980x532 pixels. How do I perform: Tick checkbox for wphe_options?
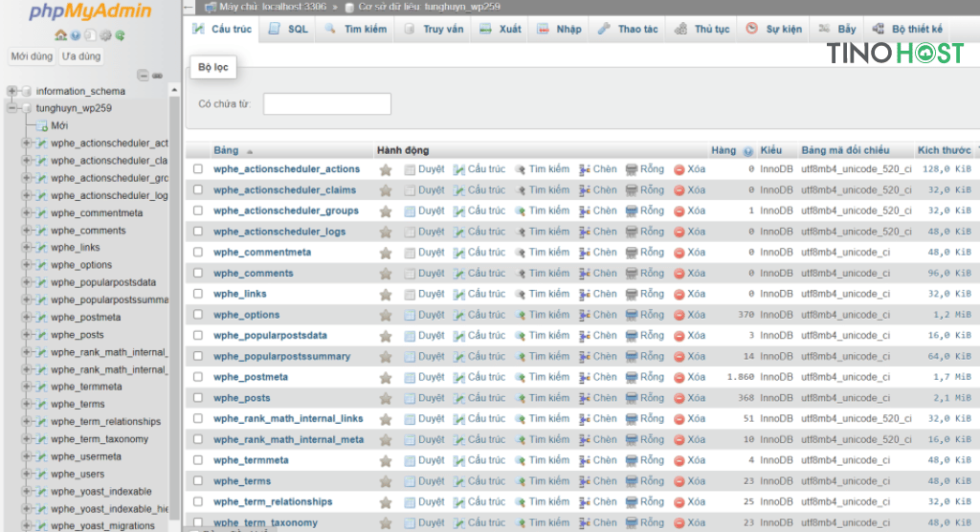pos(198,314)
